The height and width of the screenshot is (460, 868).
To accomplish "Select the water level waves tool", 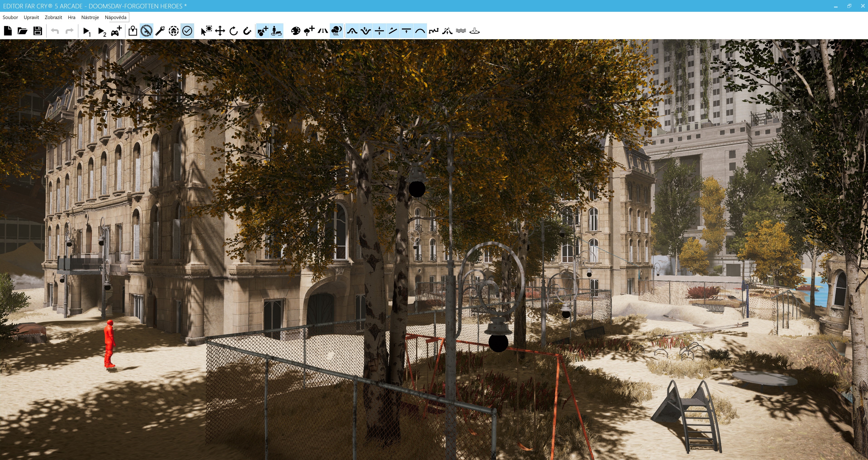I will pyautogui.click(x=461, y=31).
